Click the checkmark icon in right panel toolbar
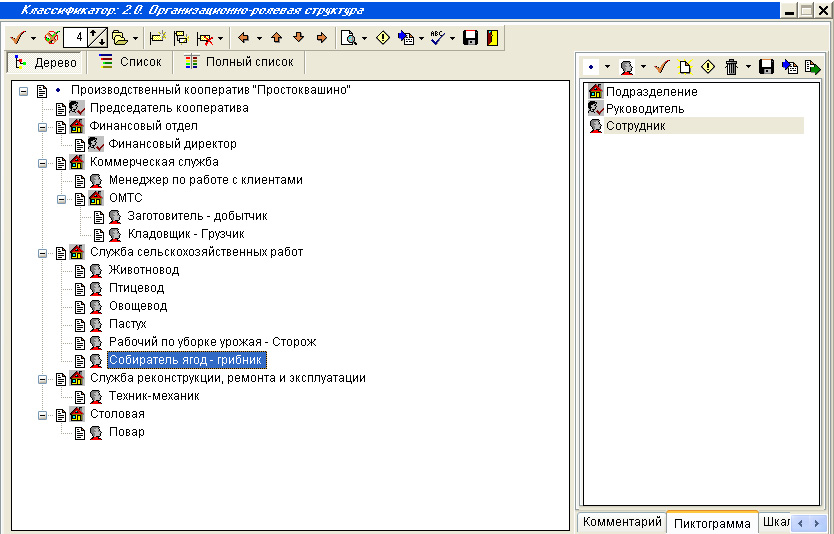This screenshot has height=534, width=834. point(662,67)
